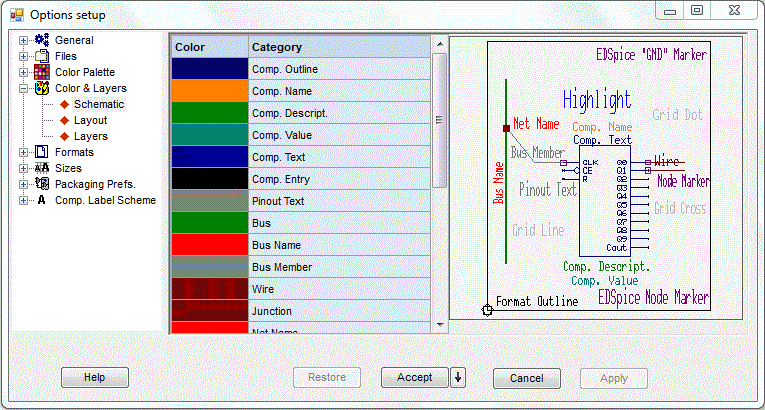Click the red diamond beside Layers
This screenshot has height=410, width=765.
(x=64, y=137)
